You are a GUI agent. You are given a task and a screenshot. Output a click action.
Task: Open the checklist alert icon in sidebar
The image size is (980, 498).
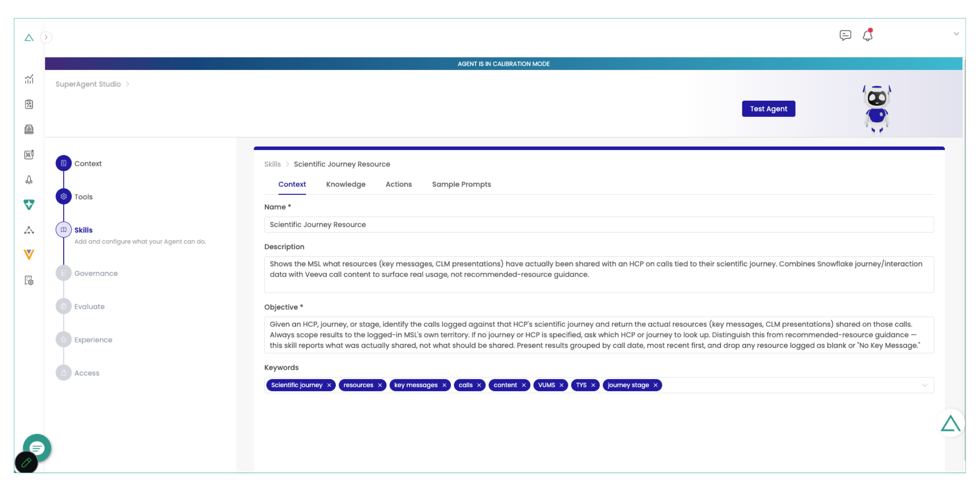(x=29, y=154)
